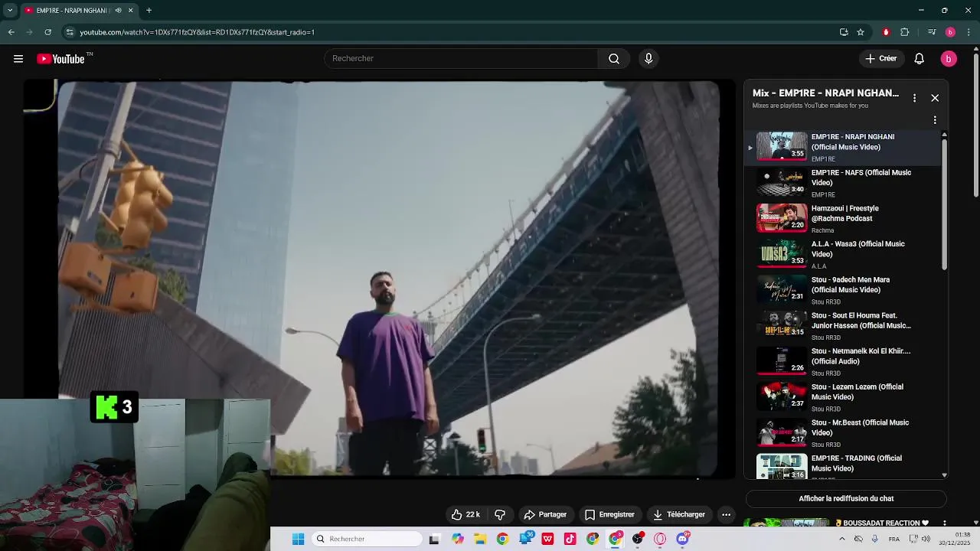Click the Partager share button

[x=545, y=515]
